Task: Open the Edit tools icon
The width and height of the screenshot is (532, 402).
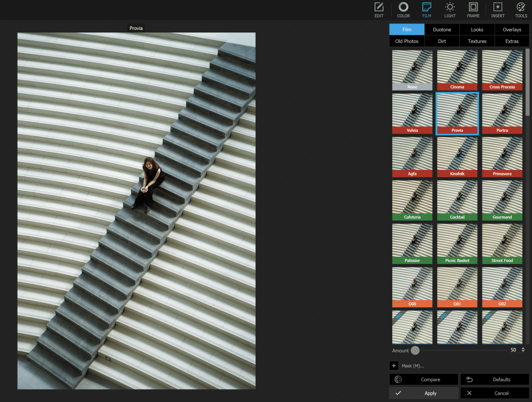Action: [379, 10]
